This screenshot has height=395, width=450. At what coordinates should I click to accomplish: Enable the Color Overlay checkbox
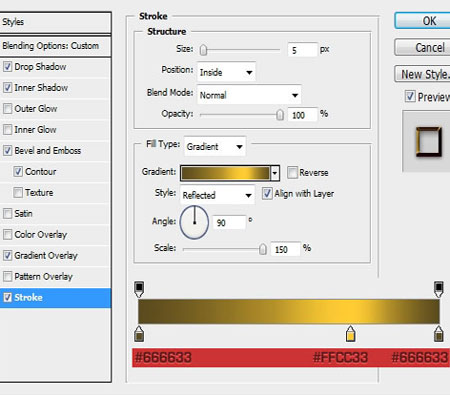click(x=7, y=235)
